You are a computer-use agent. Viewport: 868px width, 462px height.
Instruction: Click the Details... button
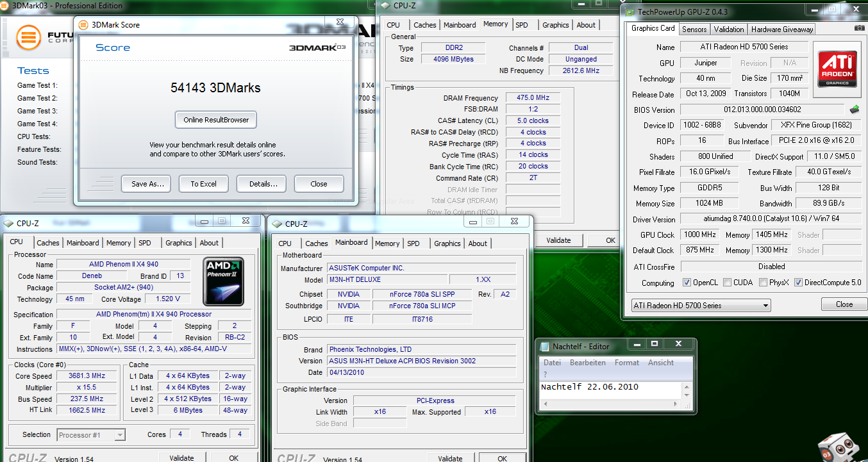263,184
